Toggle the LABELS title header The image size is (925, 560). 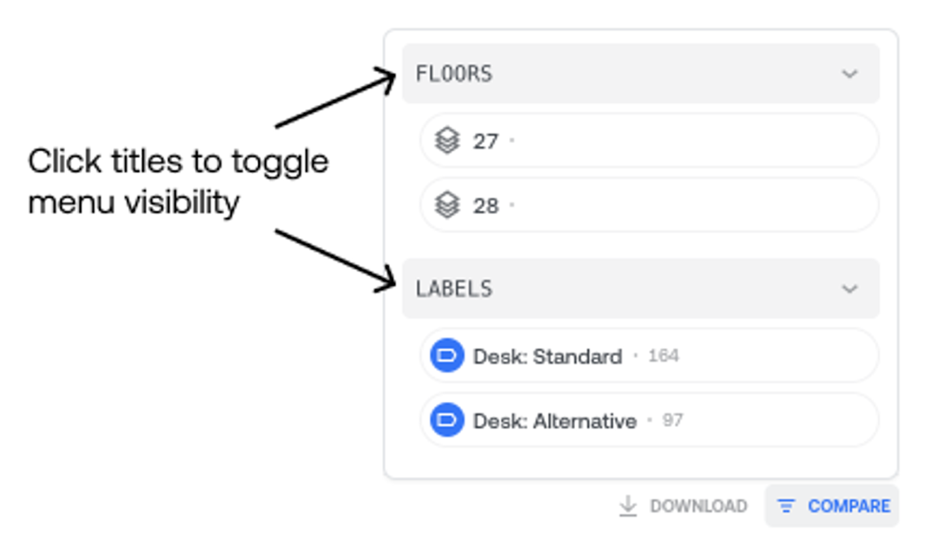click(x=641, y=288)
